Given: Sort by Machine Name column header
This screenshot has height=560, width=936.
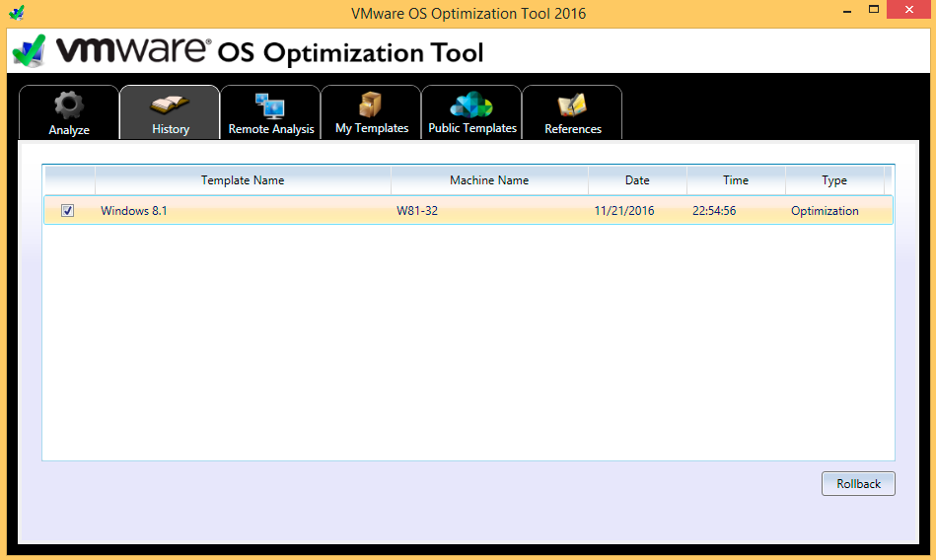Looking at the screenshot, I should pyautogui.click(x=489, y=180).
